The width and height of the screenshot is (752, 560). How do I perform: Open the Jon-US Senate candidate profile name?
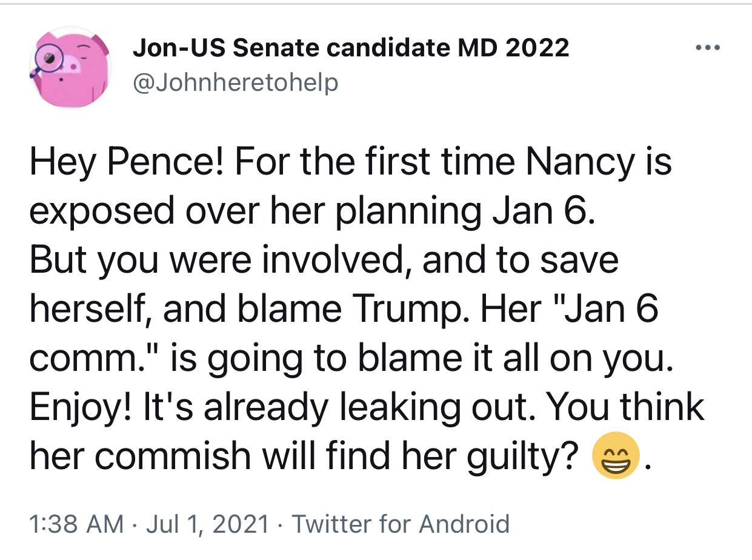pyautogui.click(x=351, y=48)
